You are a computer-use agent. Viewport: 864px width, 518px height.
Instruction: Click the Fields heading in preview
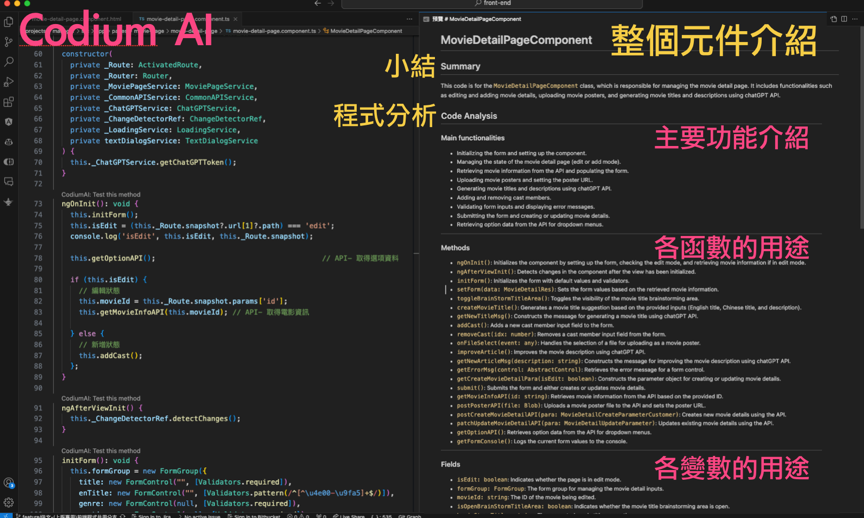point(450,464)
